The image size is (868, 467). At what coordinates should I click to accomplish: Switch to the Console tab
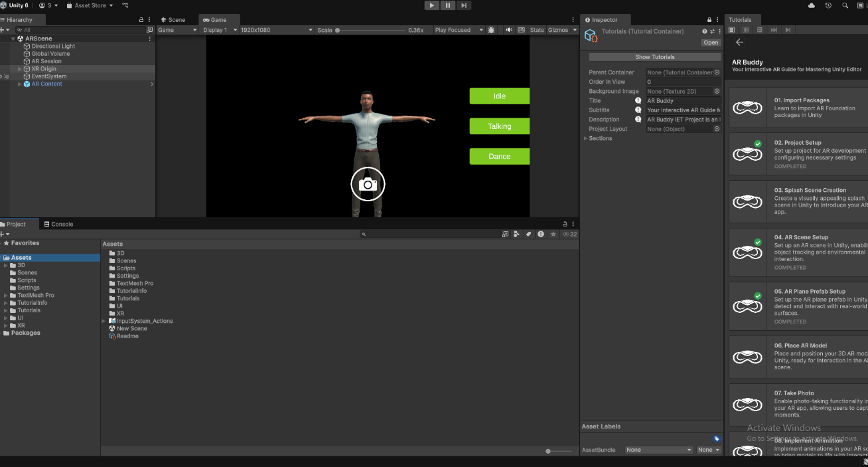tap(58, 224)
